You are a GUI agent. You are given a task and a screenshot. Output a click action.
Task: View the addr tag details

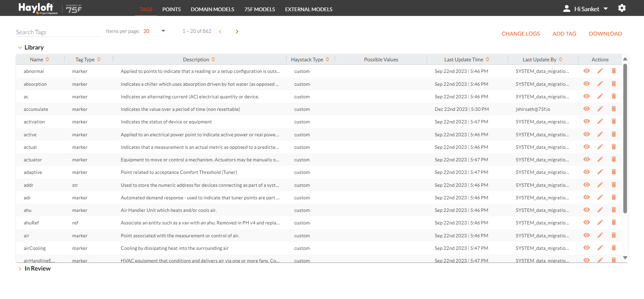(587, 185)
